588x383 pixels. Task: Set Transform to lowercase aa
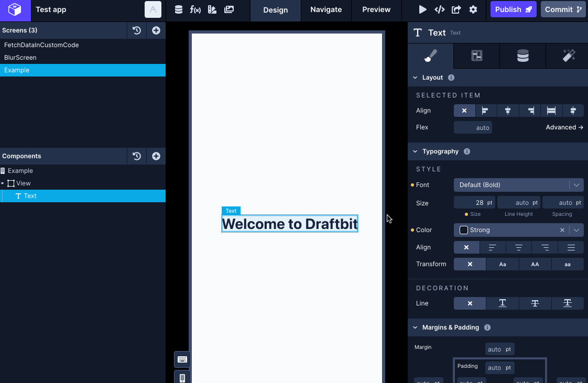click(568, 264)
